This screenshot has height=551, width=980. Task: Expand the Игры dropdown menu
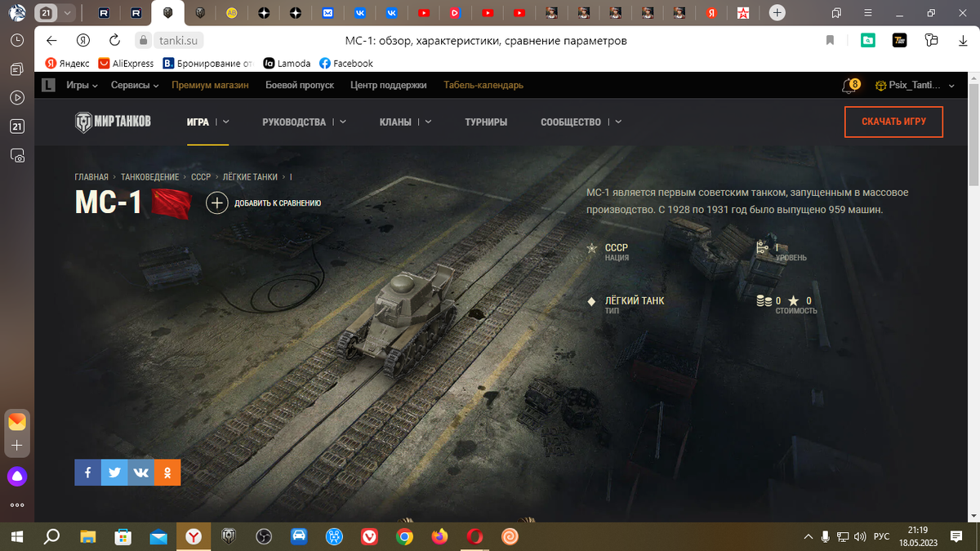point(82,85)
